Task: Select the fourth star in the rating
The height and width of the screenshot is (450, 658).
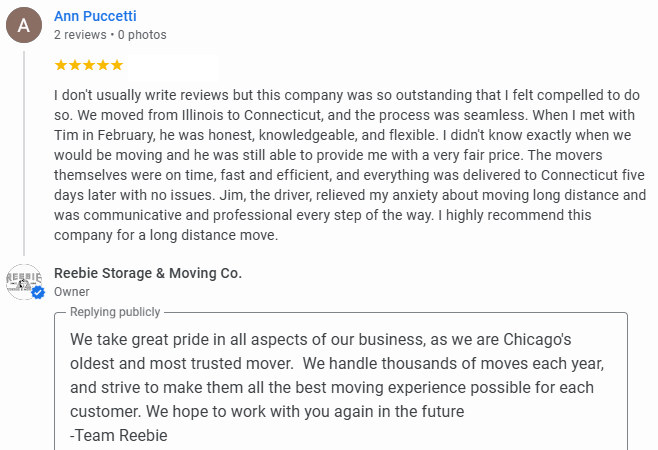Action: (x=103, y=65)
